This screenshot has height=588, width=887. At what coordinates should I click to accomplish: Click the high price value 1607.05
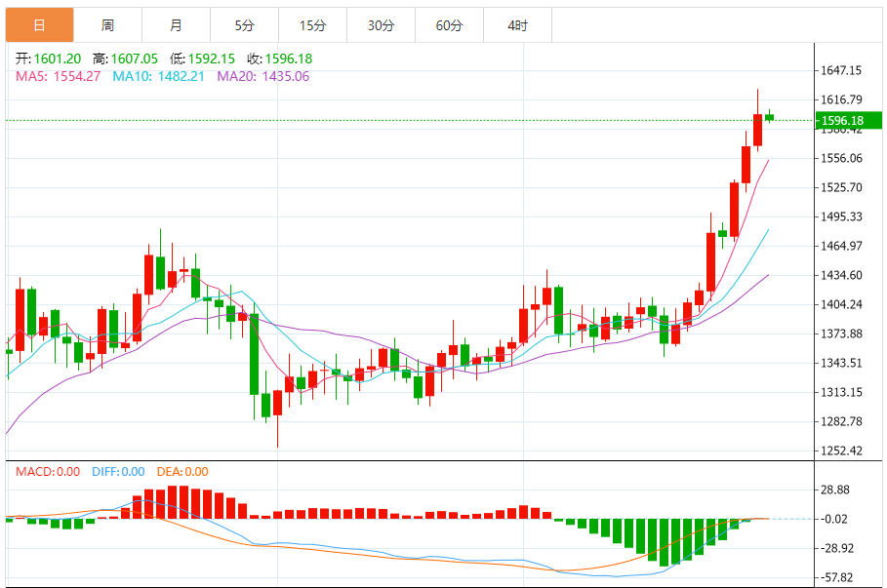point(134,59)
